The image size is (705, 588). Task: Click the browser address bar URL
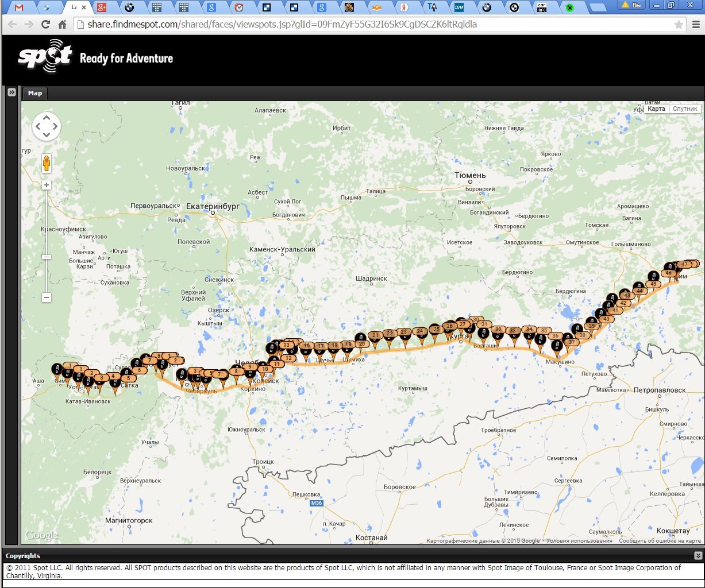coord(282,25)
